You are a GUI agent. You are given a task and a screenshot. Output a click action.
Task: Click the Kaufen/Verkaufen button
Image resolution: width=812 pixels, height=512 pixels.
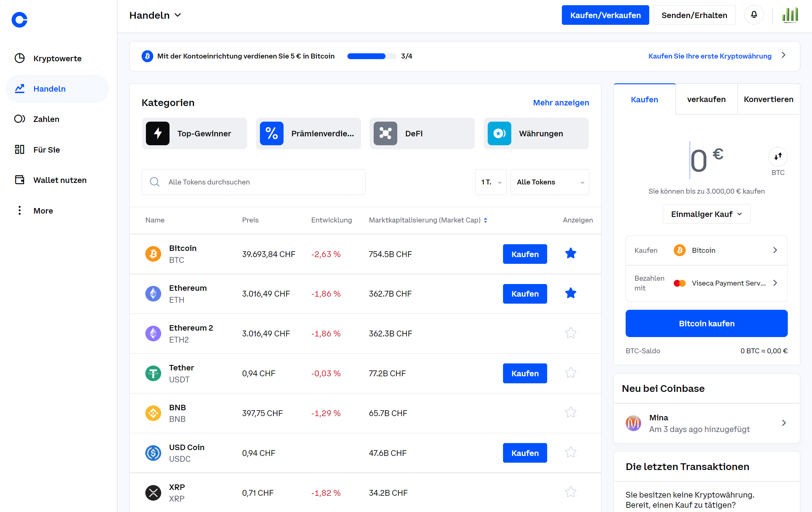pyautogui.click(x=605, y=15)
